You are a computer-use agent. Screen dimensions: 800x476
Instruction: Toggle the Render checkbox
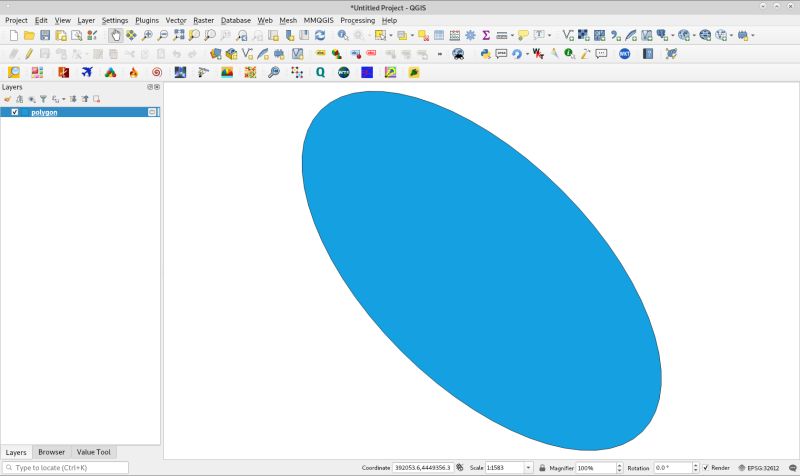pos(706,468)
